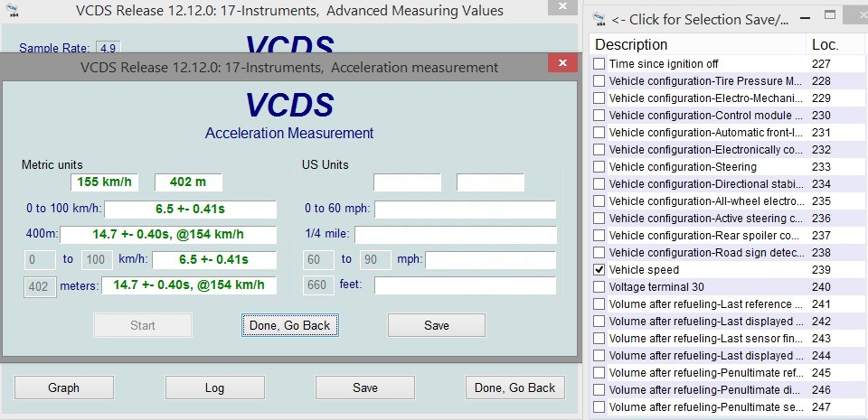The height and width of the screenshot is (420, 868).
Task: Check Vehicle configuration-Active steering box
Action: [x=599, y=218]
